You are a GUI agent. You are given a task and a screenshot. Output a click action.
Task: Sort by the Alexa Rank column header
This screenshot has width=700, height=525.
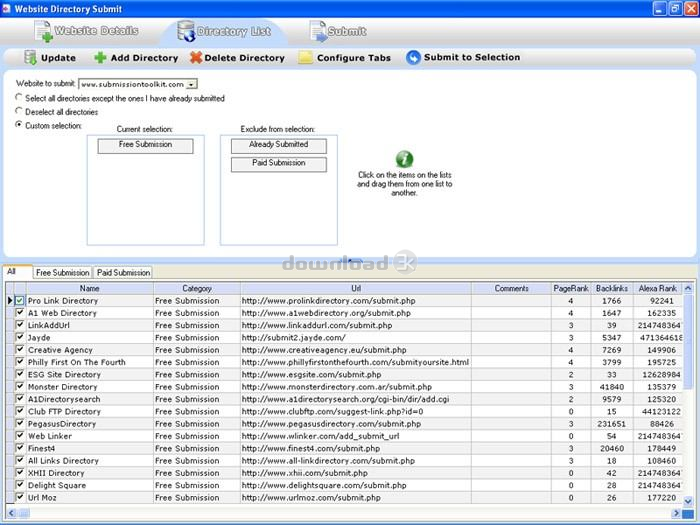(x=658, y=288)
